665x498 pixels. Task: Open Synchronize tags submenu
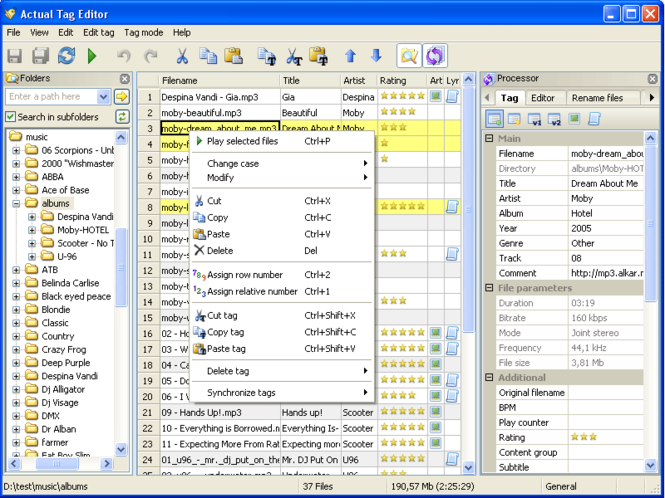pos(282,393)
